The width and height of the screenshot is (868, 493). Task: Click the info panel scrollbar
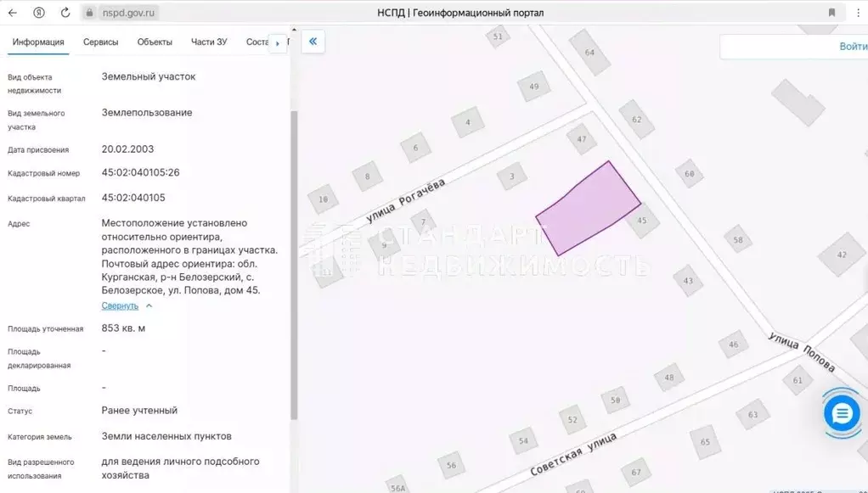tap(295, 212)
